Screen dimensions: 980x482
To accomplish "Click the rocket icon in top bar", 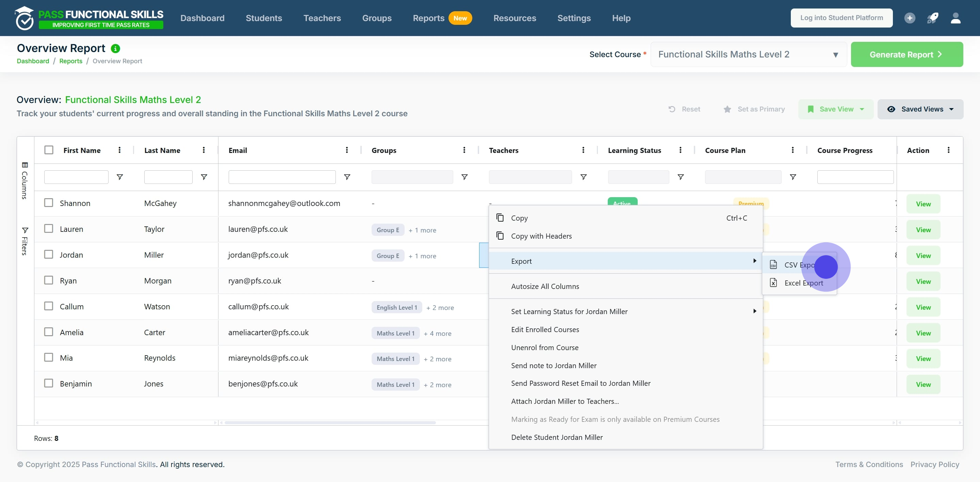I will tap(932, 18).
